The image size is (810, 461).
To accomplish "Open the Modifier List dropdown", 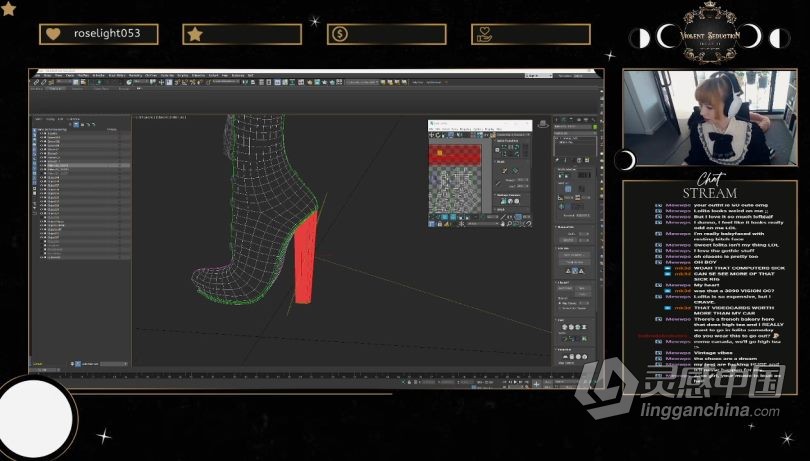I will (x=575, y=133).
